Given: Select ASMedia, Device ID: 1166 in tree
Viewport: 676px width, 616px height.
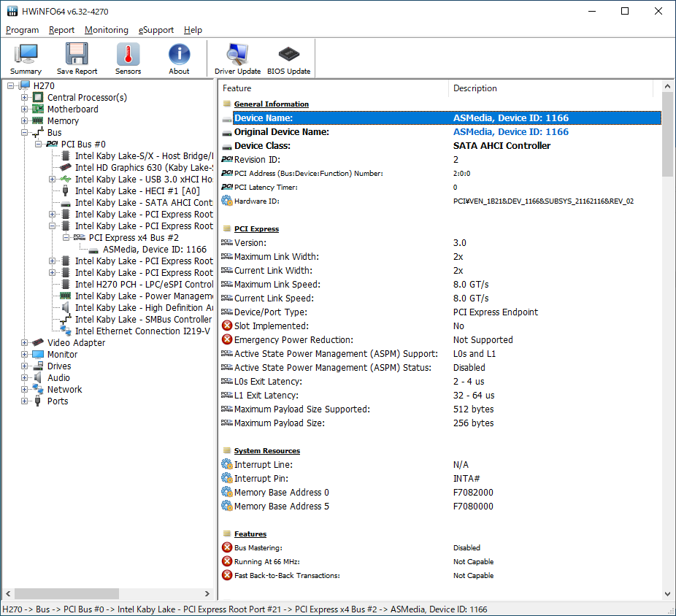Looking at the screenshot, I should [155, 249].
